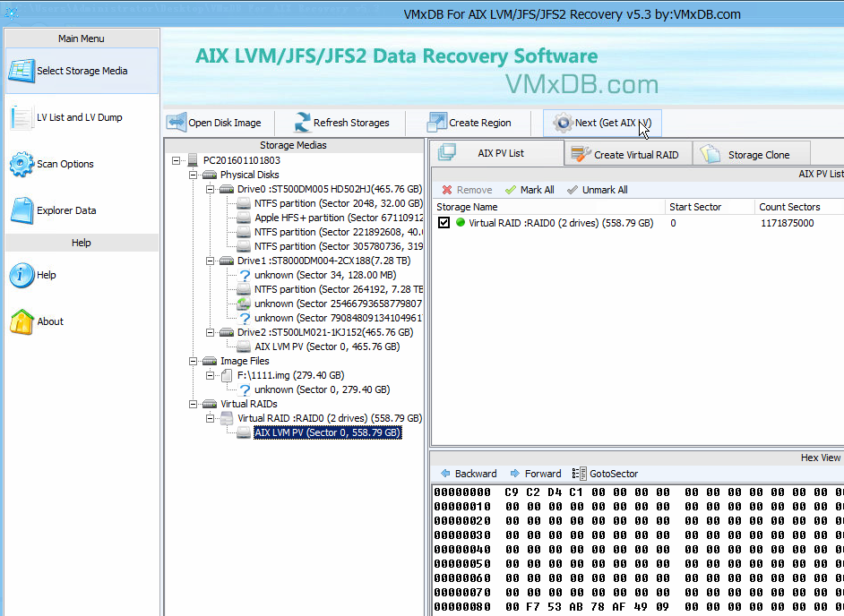Select Storage Media in Main Menu
Viewport: 844px width, 616px height.
pos(82,71)
